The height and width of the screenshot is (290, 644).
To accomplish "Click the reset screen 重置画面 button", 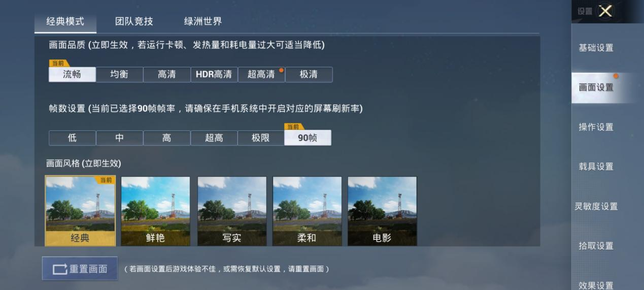I will click(80, 269).
